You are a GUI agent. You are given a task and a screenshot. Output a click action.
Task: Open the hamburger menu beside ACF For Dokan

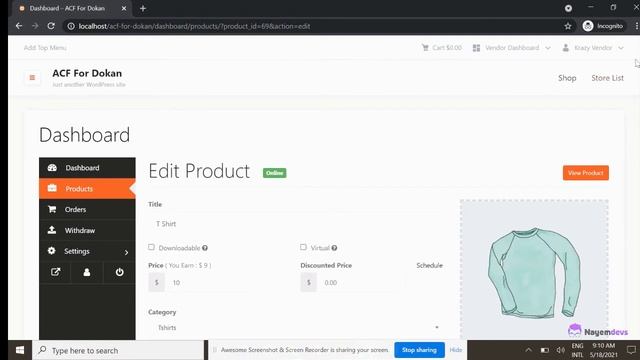(x=32, y=78)
